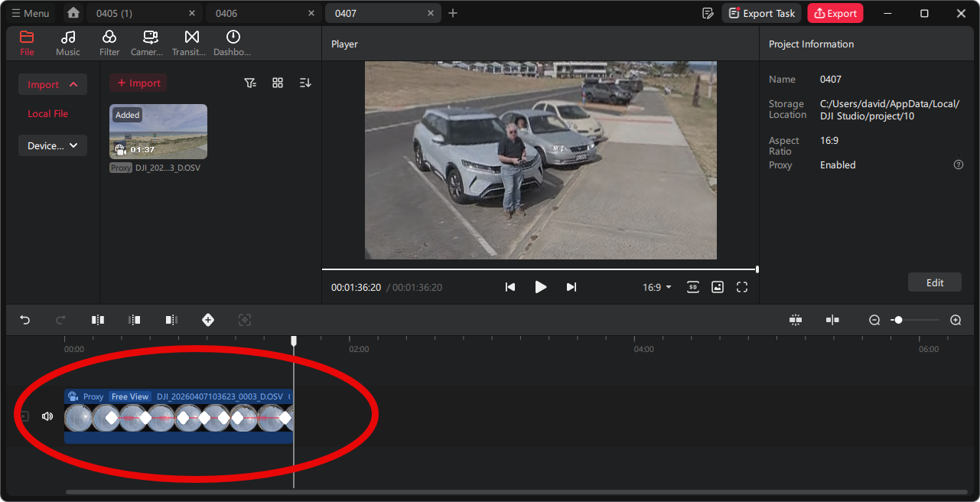Click the timeline zoom slider handle
Image resolution: width=980 pixels, height=502 pixels.
pos(898,320)
